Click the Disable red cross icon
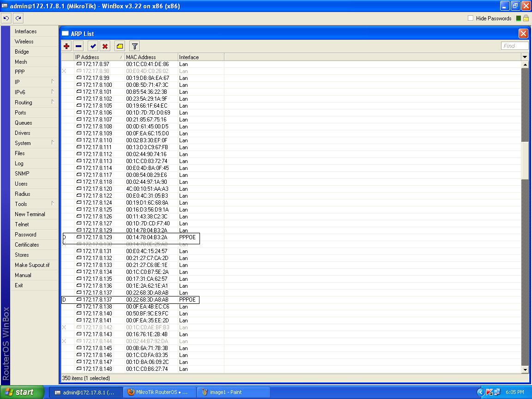 pyautogui.click(x=105, y=46)
